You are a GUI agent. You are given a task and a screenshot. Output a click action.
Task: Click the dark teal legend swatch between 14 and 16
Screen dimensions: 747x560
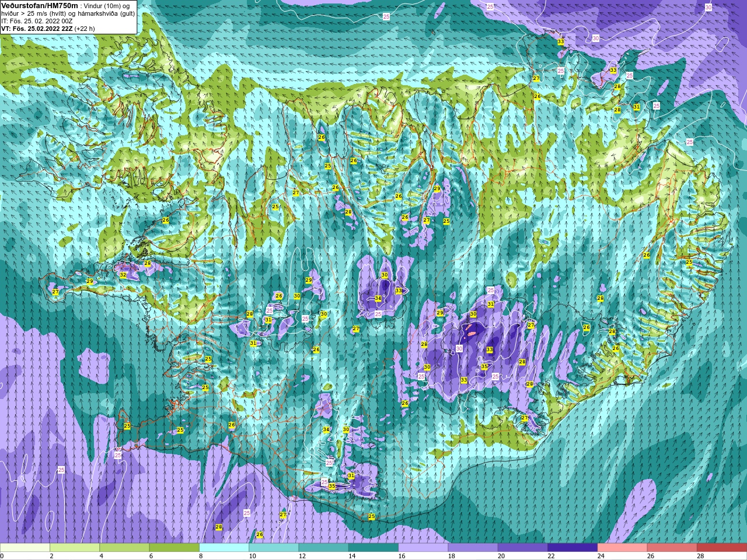coord(373,548)
